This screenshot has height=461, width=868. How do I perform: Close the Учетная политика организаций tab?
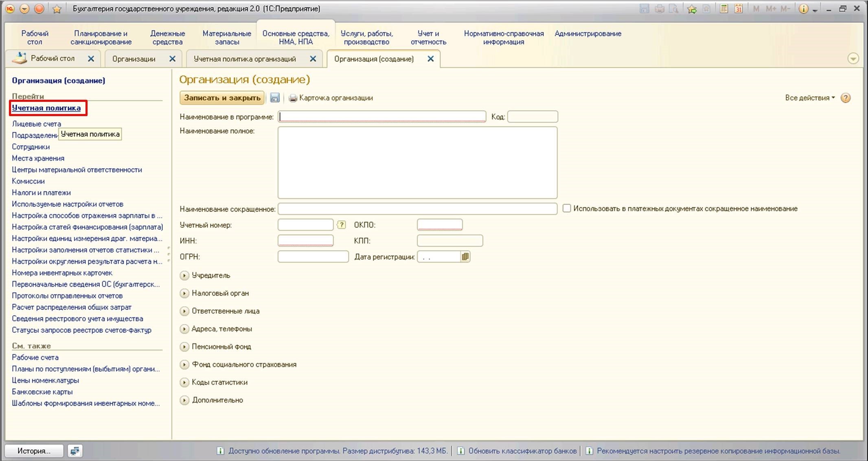coord(313,59)
